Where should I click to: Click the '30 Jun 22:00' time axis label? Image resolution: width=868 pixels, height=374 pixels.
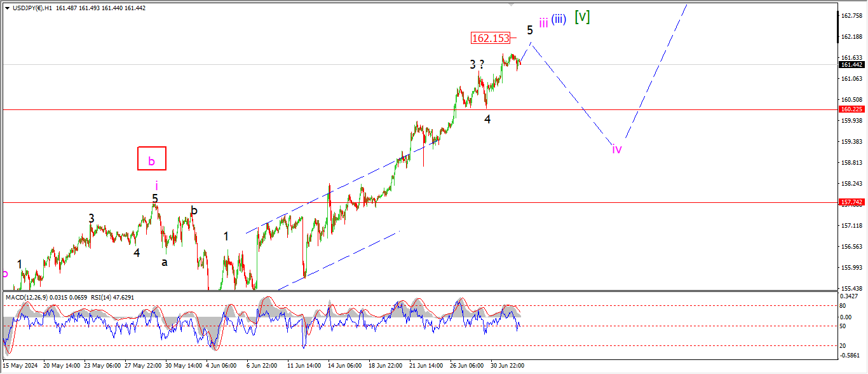(506, 366)
